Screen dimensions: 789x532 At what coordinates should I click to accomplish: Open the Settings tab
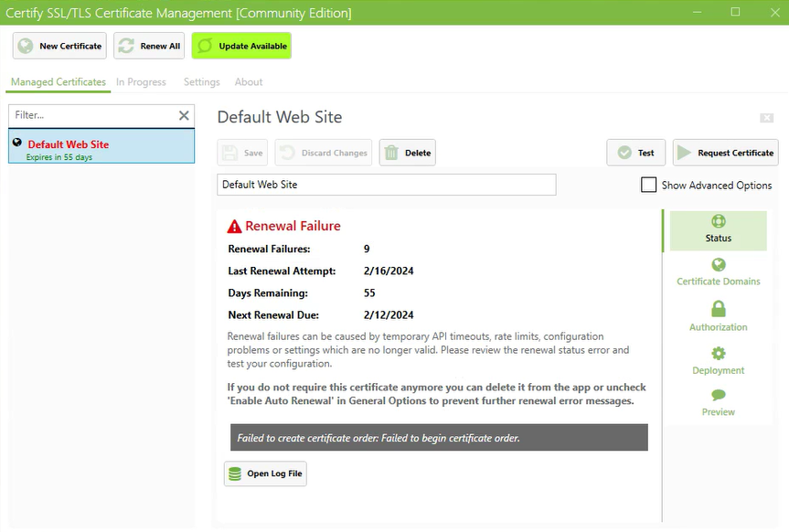coord(201,81)
